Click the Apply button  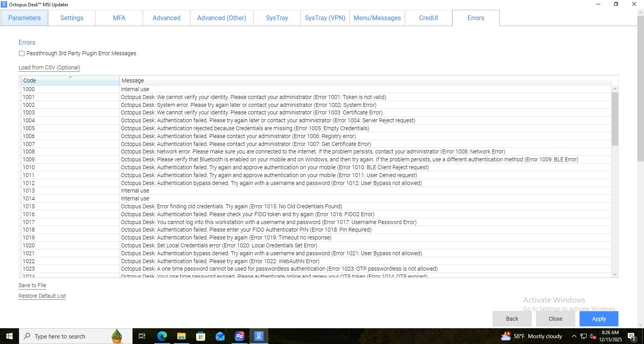(599, 319)
